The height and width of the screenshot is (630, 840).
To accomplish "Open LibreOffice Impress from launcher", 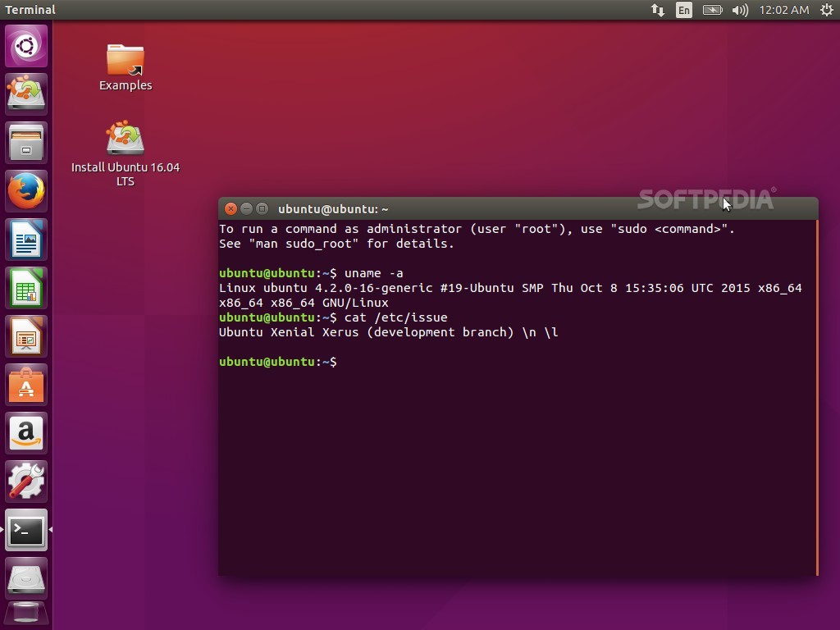I will (26, 336).
